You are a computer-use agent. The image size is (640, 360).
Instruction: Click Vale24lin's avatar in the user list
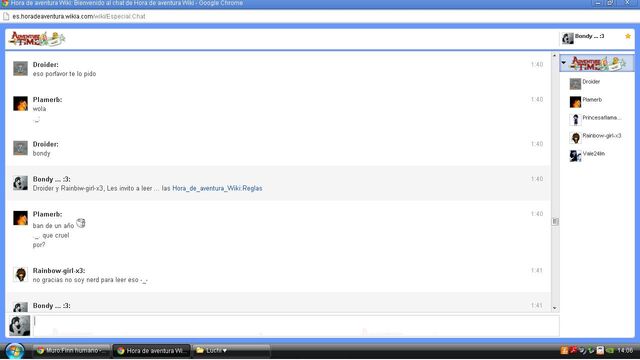pos(575,156)
